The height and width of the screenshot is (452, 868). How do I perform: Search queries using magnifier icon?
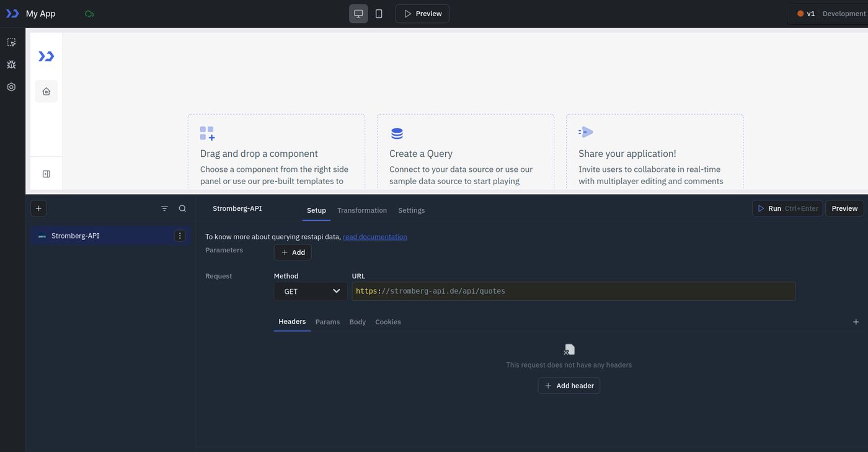[182, 208]
